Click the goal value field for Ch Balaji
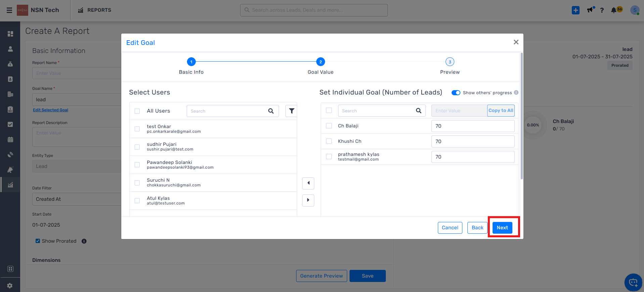The height and width of the screenshot is (292, 644). (x=473, y=126)
